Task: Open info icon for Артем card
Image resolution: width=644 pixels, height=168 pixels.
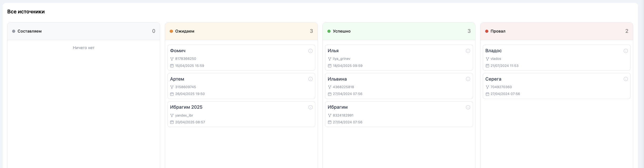Action: pyautogui.click(x=310, y=79)
